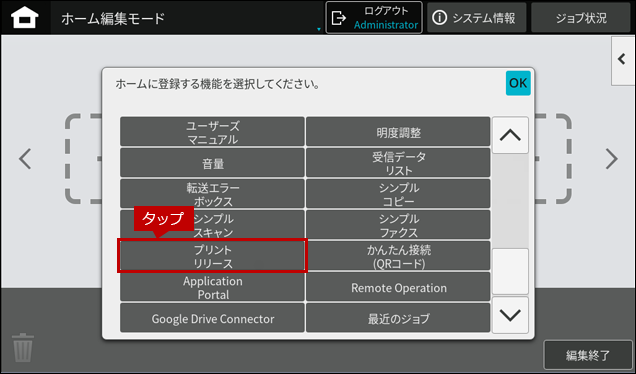Finish editing with 編集終了

coord(588,355)
